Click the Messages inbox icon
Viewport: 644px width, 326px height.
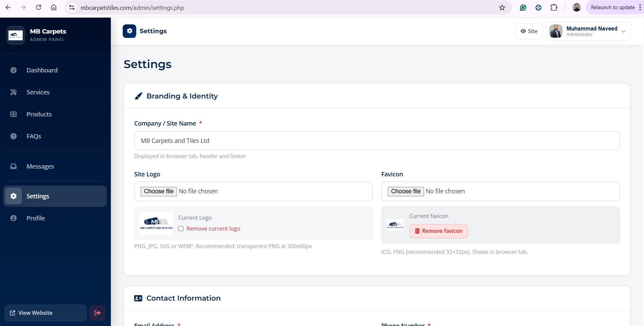(x=14, y=166)
